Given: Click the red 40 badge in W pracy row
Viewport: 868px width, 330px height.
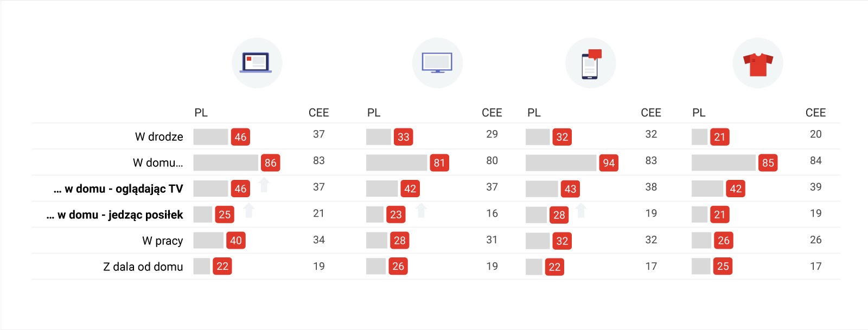Looking at the screenshot, I should [236, 241].
